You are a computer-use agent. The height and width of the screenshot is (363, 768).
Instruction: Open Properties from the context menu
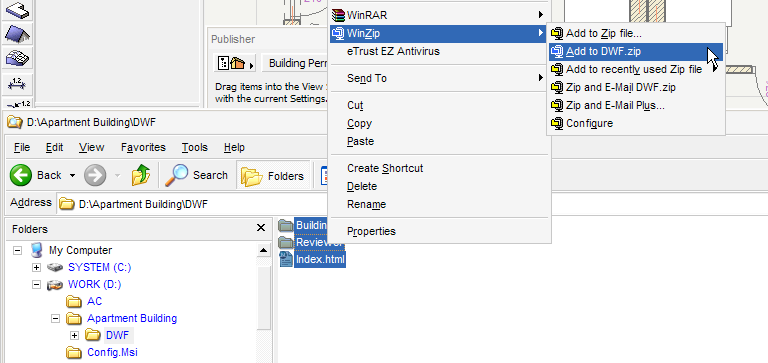438,231
